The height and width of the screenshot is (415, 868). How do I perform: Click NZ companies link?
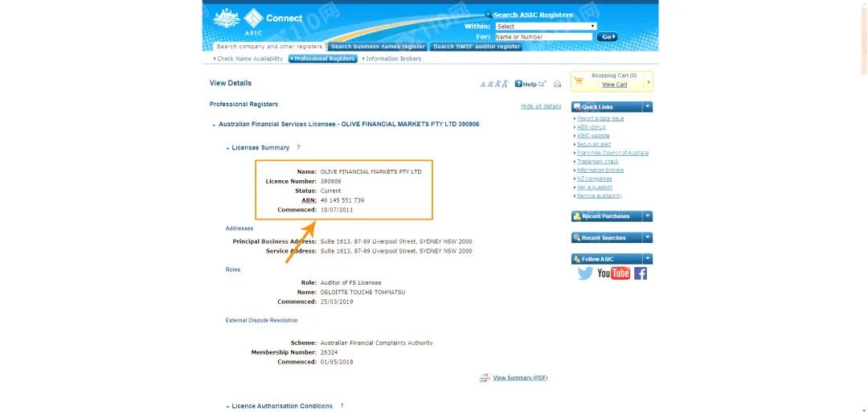[595, 179]
